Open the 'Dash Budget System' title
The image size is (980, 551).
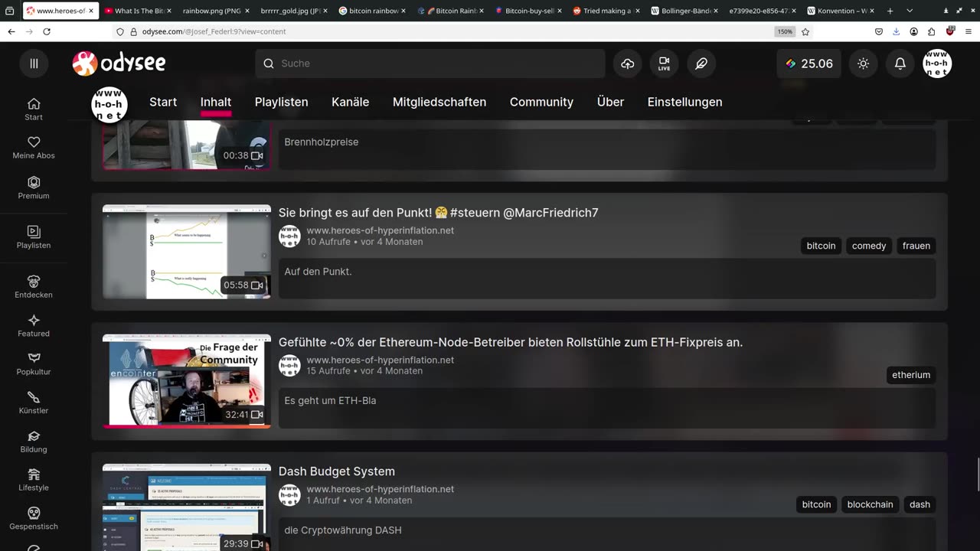click(337, 471)
